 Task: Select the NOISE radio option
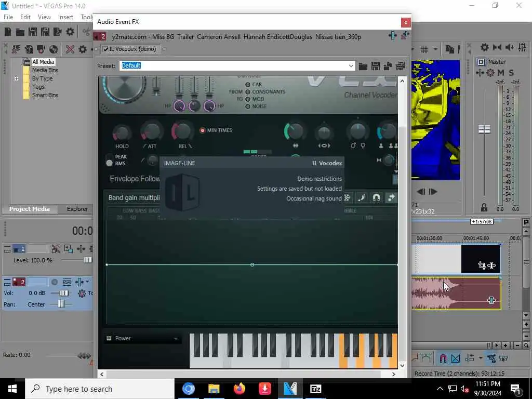tap(248, 107)
